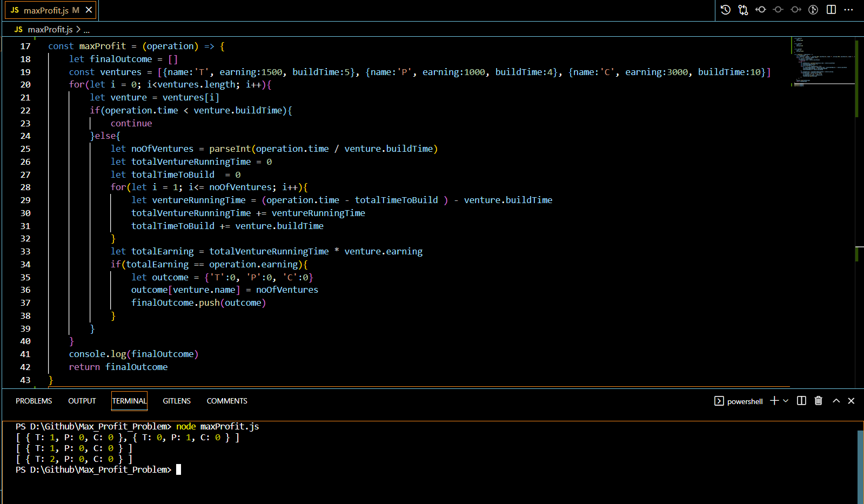This screenshot has height=504, width=864.
Task: Click 'totalEarning' variable on line 33
Action: coord(163,251)
